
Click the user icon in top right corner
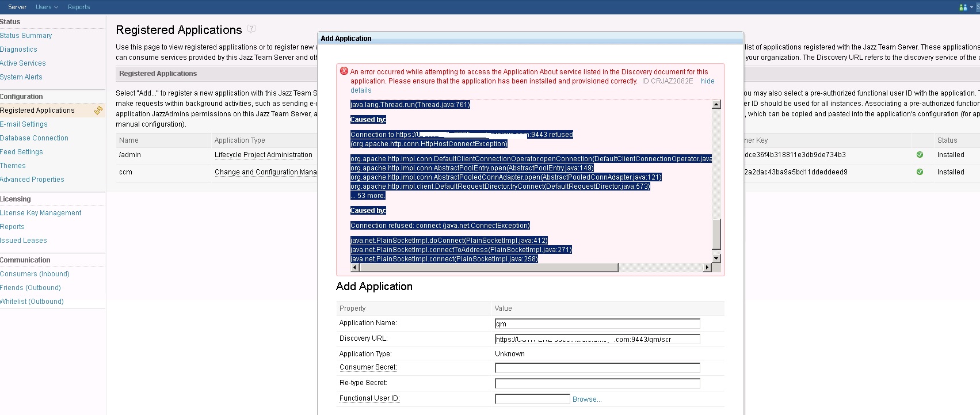coord(963,7)
